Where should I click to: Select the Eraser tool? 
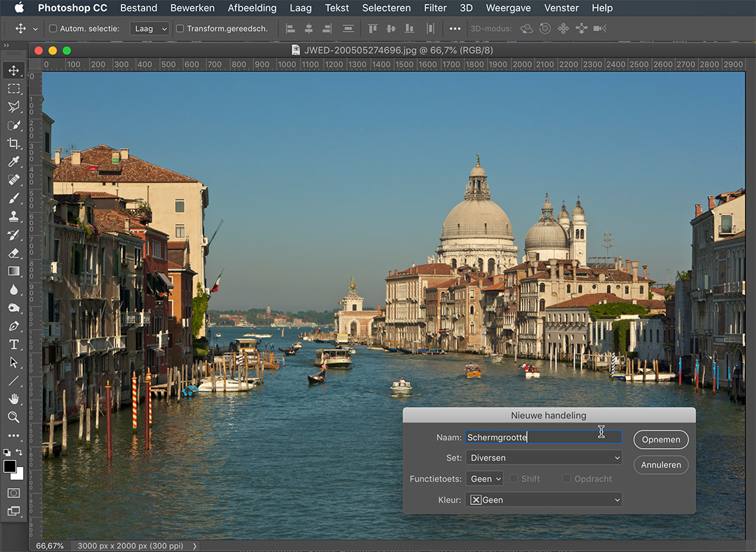pos(13,253)
